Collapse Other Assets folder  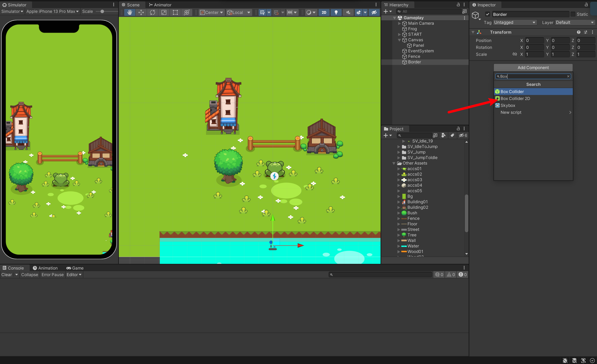[394, 163]
